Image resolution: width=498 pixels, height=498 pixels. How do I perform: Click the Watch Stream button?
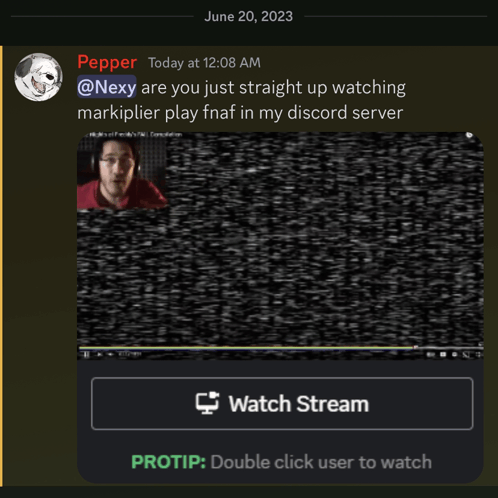coord(282,404)
